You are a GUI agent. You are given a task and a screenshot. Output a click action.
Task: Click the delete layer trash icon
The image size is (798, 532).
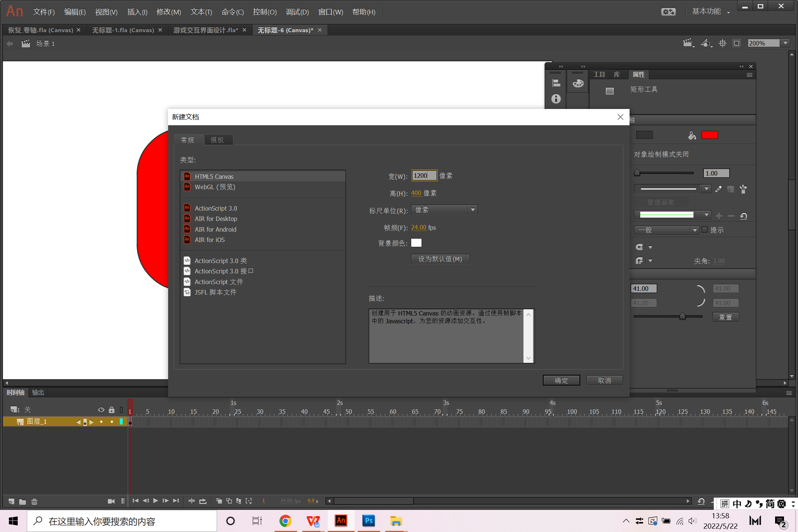[34, 501]
